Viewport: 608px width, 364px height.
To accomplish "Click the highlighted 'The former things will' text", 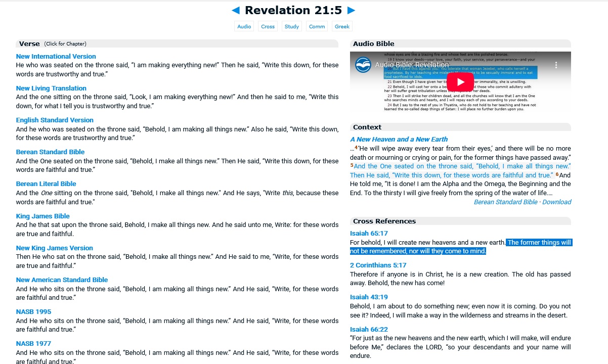I will coord(539,243).
